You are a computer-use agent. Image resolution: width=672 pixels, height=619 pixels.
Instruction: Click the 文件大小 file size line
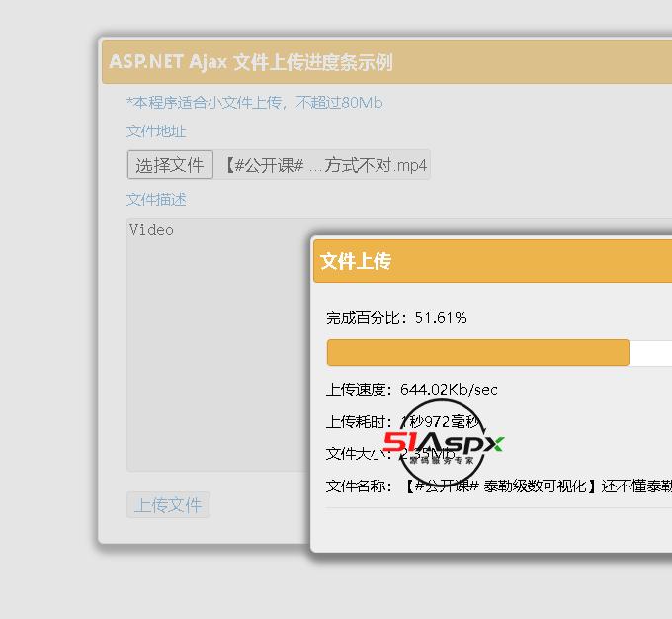(x=391, y=454)
